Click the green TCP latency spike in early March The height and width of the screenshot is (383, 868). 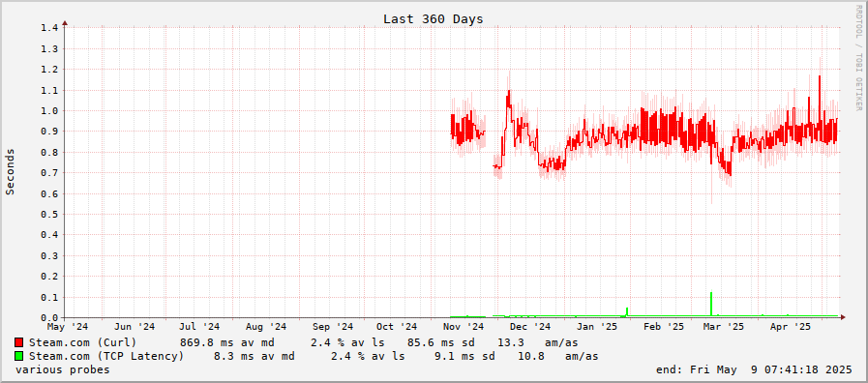tap(711, 304)
